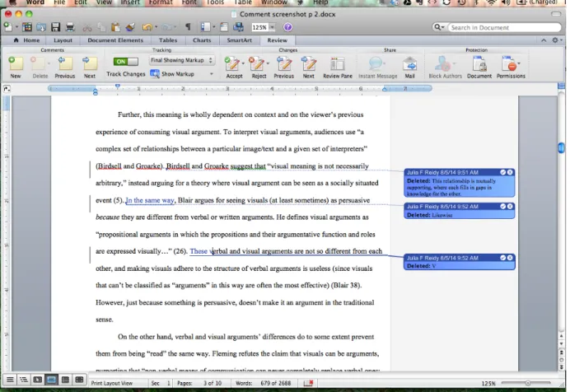
Task: Switch to the Layout tab
Action: coord(63,40)
